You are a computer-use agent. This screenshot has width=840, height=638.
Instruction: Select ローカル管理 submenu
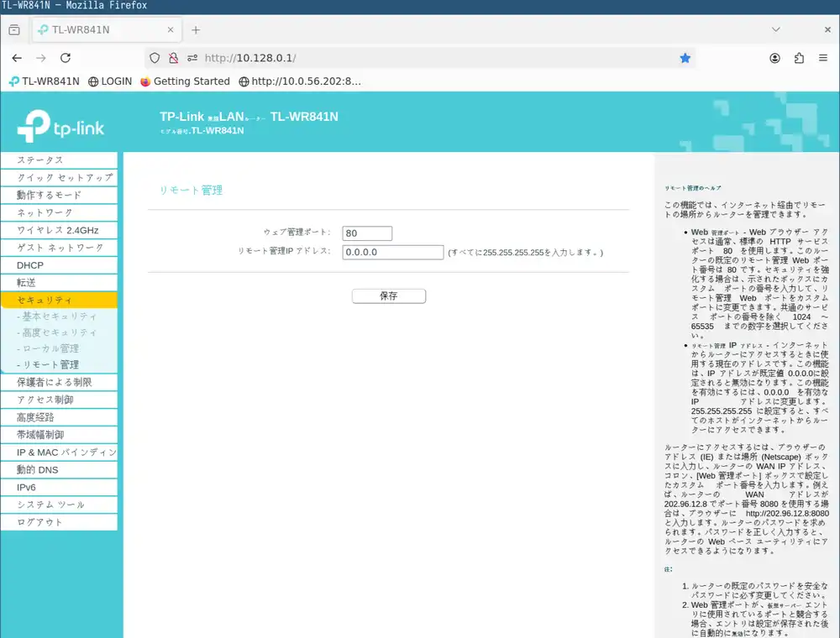[48, 348]
